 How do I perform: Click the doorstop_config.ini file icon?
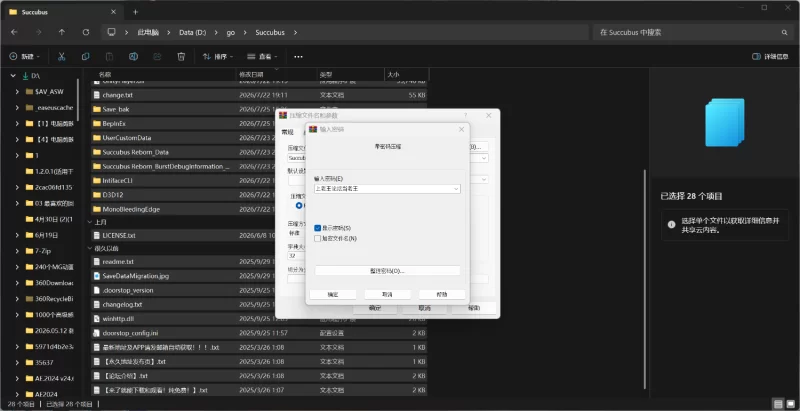(x=97, y=333)
